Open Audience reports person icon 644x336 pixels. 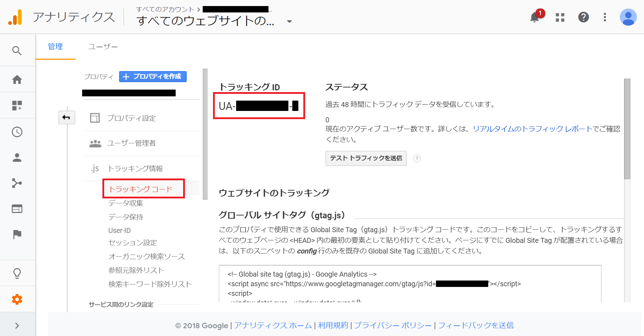pos(17,158)
